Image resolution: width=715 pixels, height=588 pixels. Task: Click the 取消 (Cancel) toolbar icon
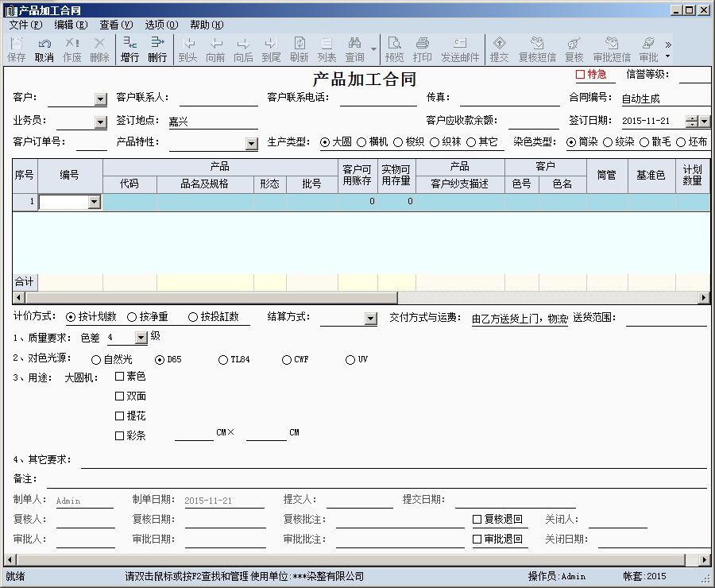pos(44,49)
